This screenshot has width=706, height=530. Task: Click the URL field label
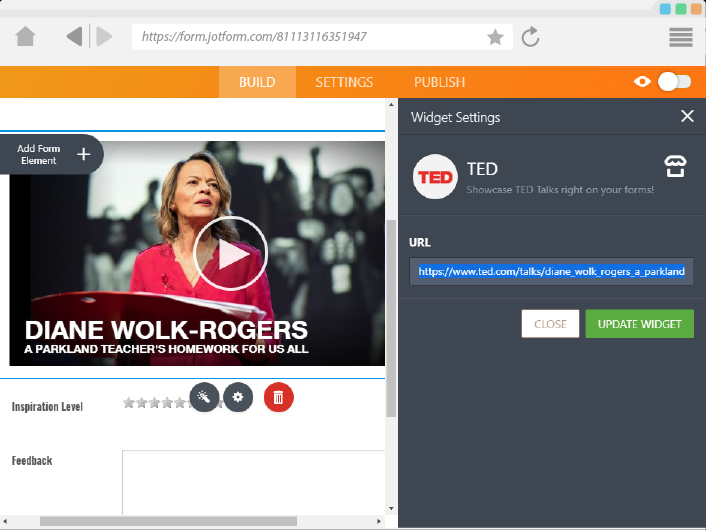420,242
